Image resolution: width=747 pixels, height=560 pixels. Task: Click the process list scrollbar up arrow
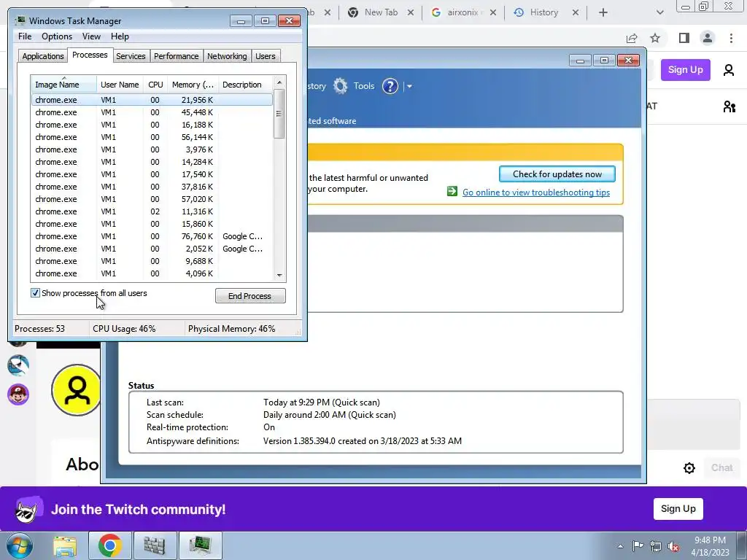click(279, 82)
